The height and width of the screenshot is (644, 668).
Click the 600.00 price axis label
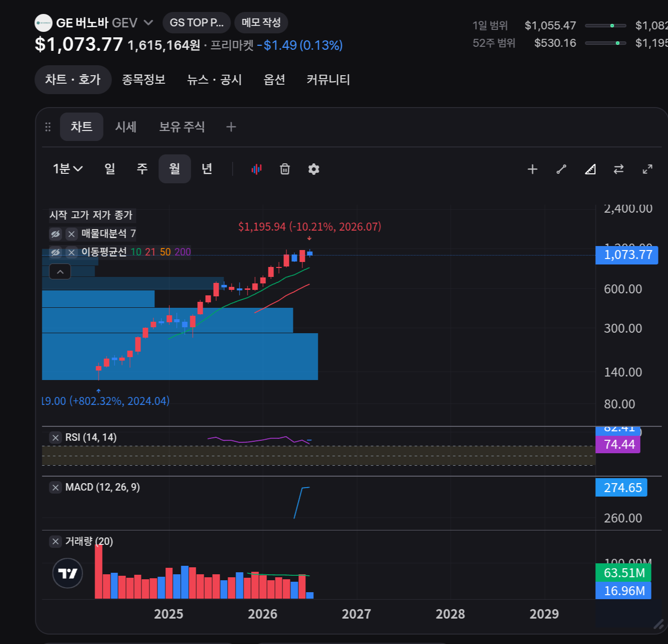click(623, 289)
